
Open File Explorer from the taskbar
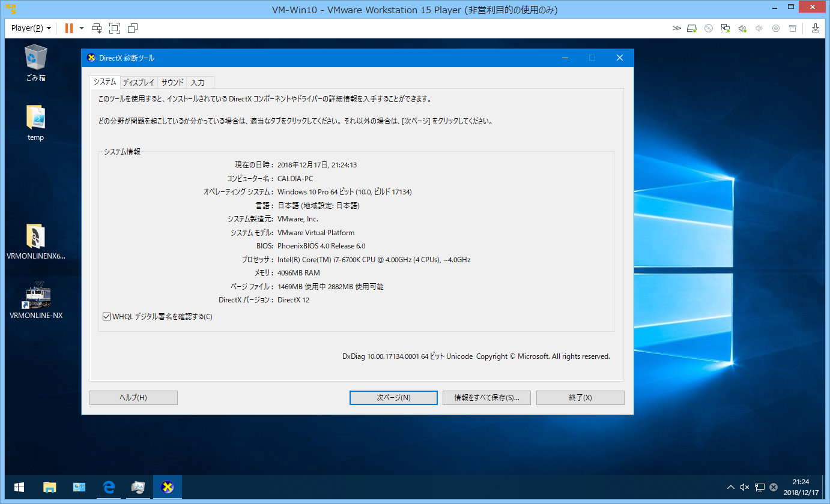(50, 487)
